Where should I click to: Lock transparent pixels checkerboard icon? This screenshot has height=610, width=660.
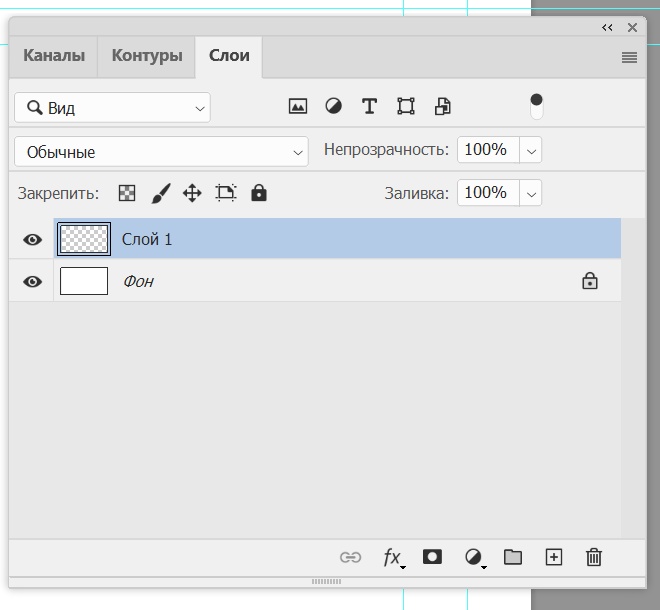tap(127, 193)
